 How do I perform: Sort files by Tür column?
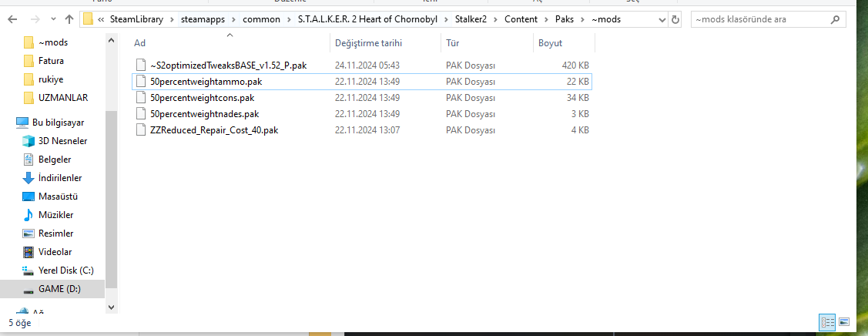[x=487, y=42]
